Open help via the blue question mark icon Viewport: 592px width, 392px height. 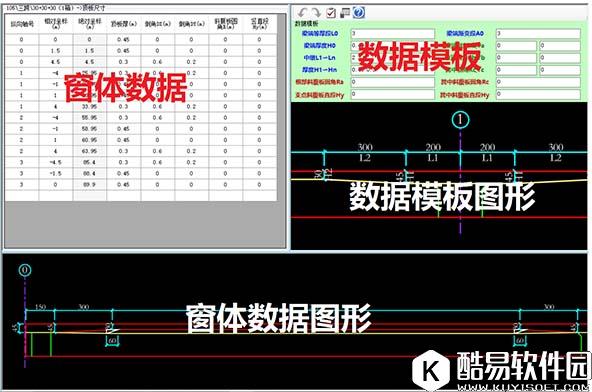pos(359,12)
